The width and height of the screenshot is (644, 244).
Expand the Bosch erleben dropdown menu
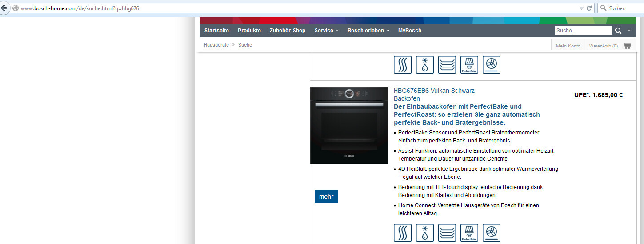[x=368, y=31]
